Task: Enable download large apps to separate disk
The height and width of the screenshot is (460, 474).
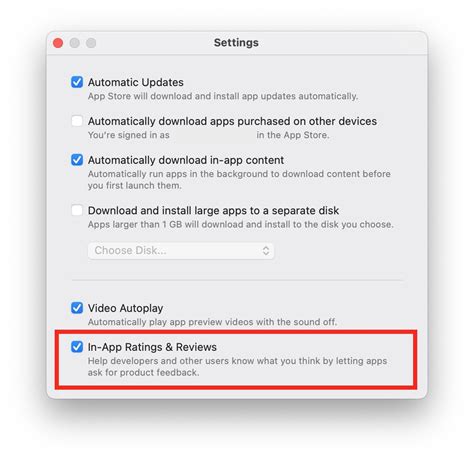Action: click(77, 210)
